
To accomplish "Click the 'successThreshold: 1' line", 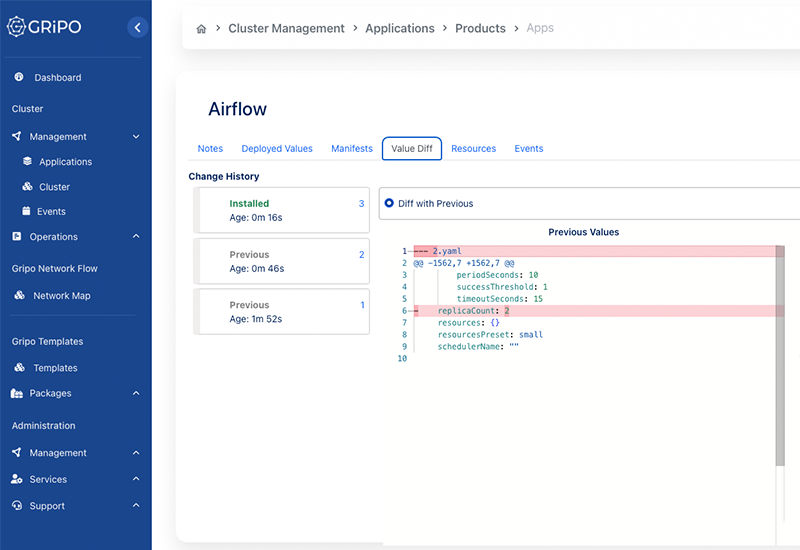I will pyautogui.click(x=502, y=287).
